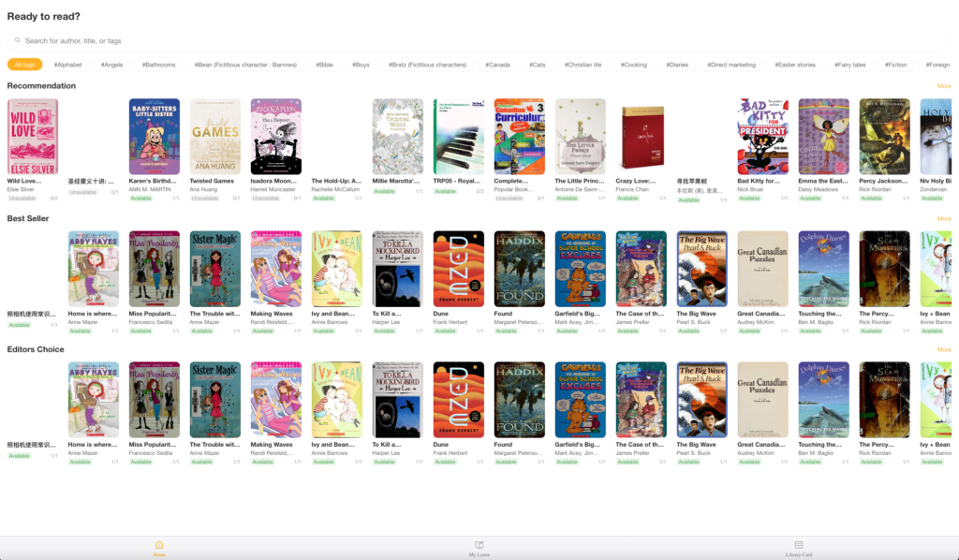Image resolution: width=959 pixels, height=560 pixels.
Task: Open More for the Recommendation section
Action: pyautogui.click(x=944, y=85)
